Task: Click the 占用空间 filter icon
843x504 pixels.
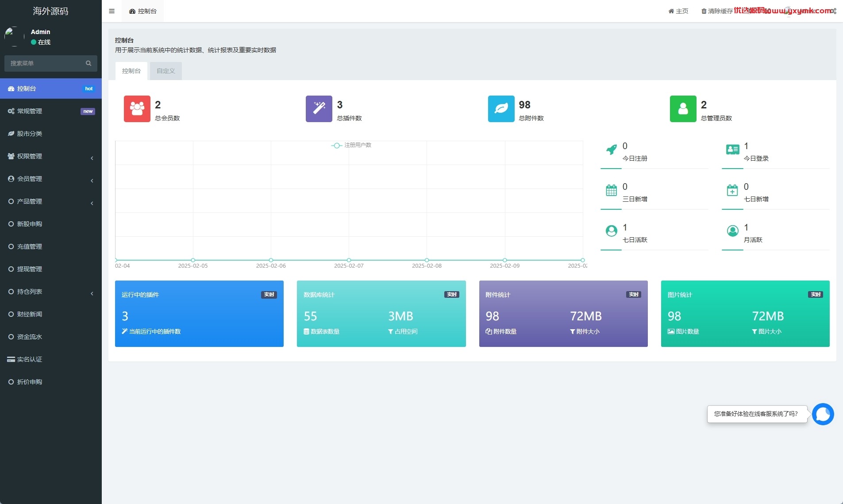Action: point(390,331)
